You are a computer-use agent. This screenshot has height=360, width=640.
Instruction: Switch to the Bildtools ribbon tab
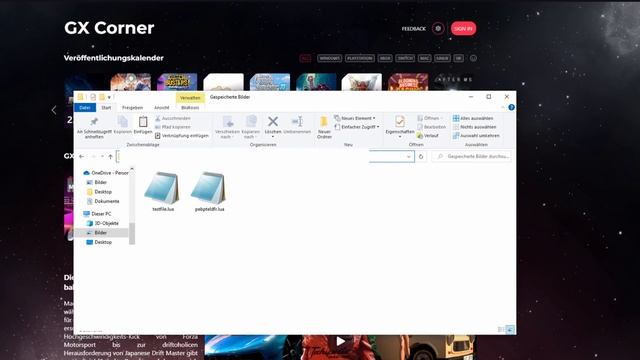pyautogui.click(x=190, y=107)
